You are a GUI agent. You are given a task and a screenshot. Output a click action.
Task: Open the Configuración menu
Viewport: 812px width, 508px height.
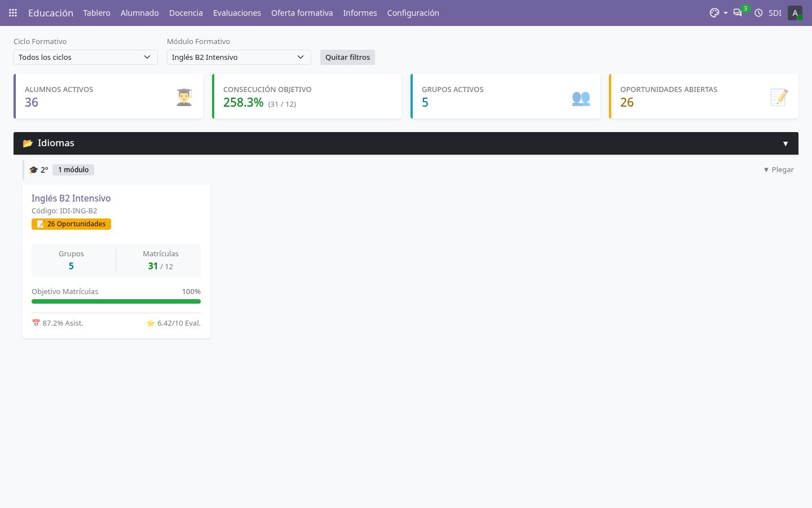pyautogui.click(x=413, y=12)
